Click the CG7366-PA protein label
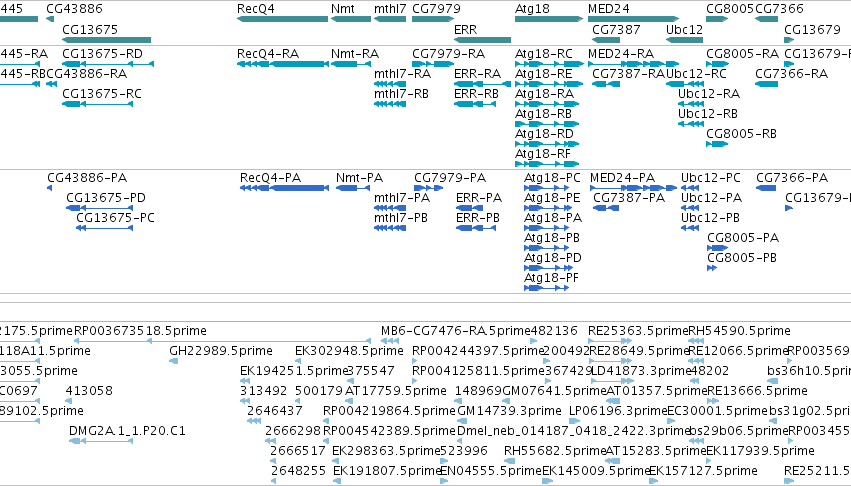This screenshot has width=851, height=486. tap(792, 178)
